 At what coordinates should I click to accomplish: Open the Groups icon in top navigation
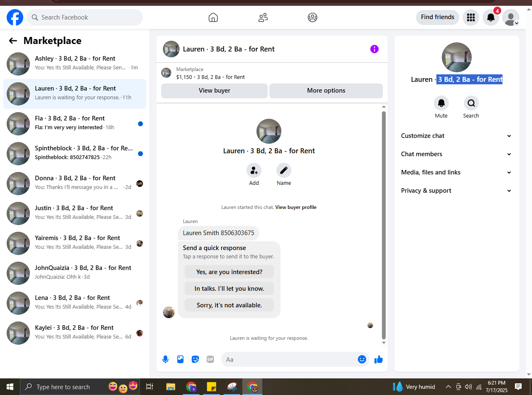[x=313, y=17]
